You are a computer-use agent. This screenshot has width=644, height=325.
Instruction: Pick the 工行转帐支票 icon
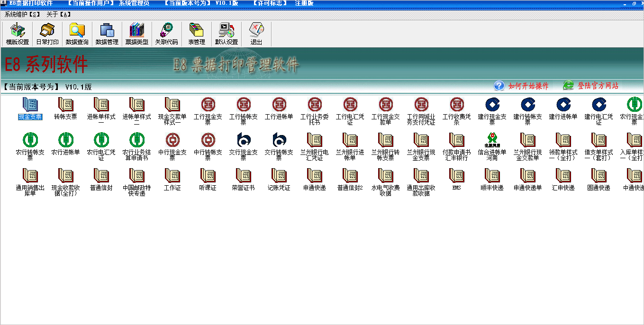pos(243,111)
